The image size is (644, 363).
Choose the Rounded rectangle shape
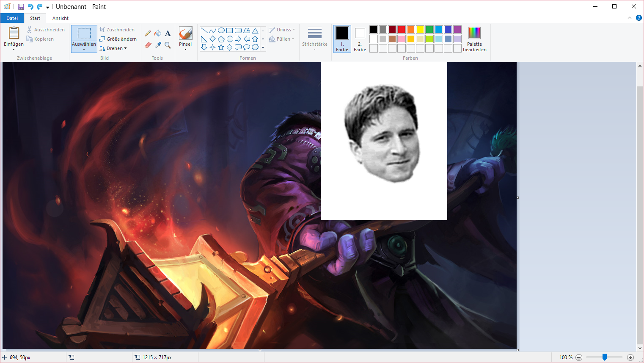point(238,30)
